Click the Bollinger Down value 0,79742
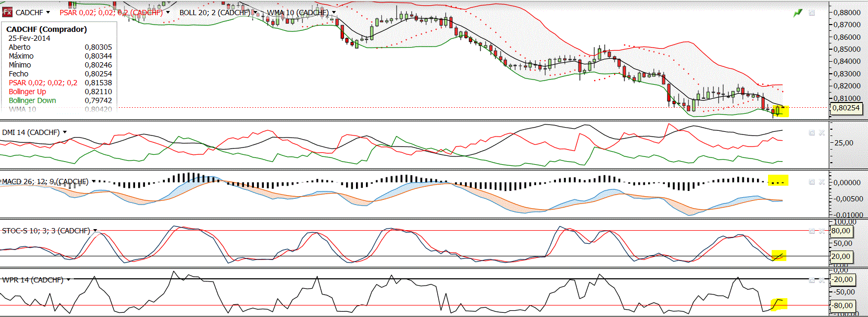 coord(98,100)
